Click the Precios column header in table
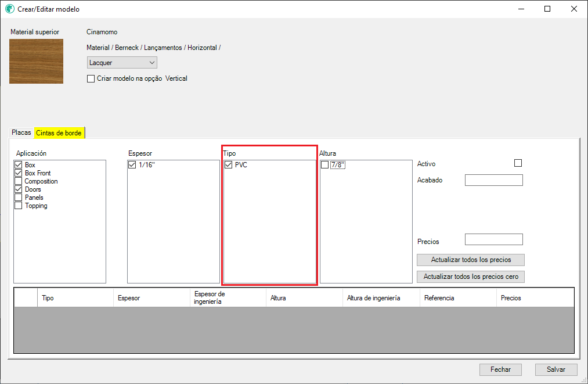The width and height of the screenshot is (588, 384). [535, 297]
